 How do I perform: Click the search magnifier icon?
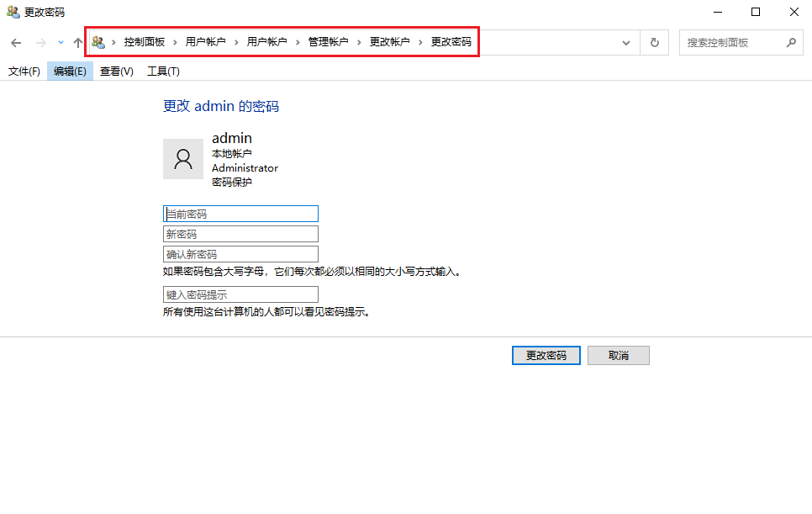(x=791, y=42)
